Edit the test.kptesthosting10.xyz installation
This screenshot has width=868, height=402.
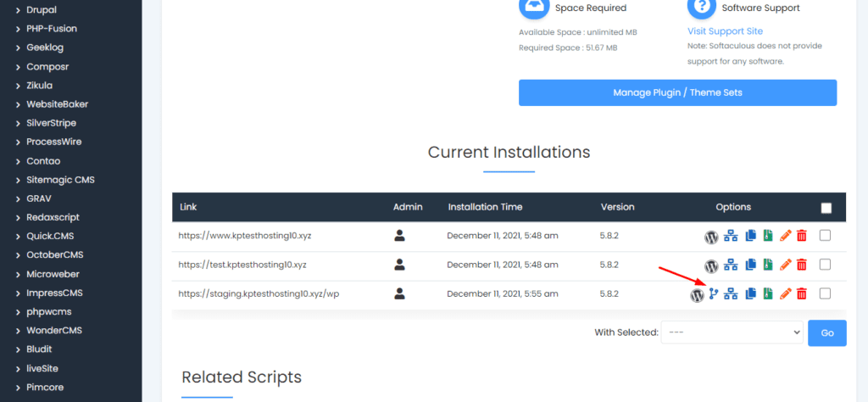coord(785,265)
